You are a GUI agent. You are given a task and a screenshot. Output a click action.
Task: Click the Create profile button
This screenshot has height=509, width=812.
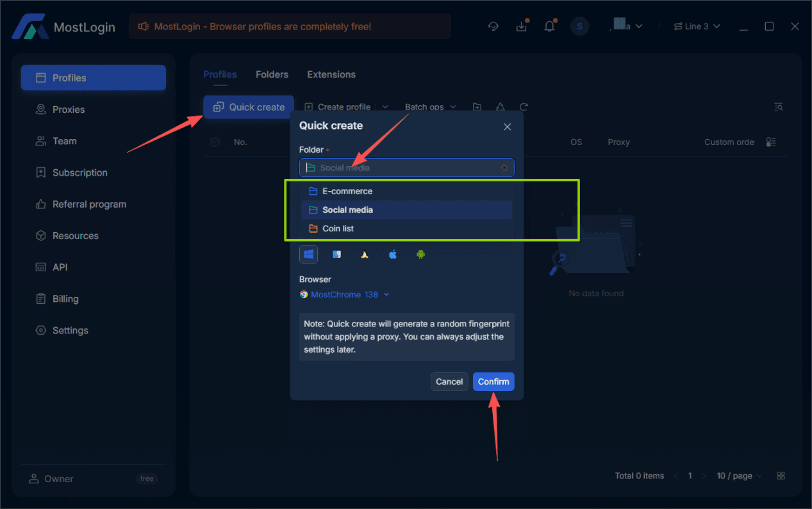point(338,107)
